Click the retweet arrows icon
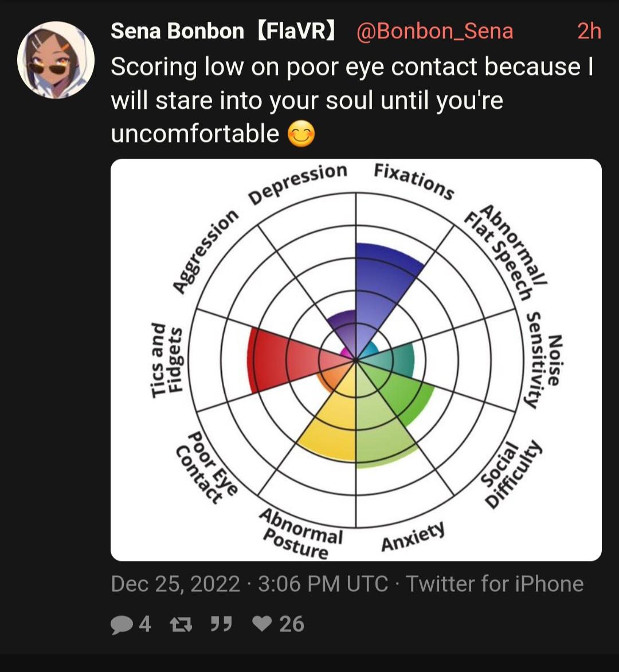619x672 pixels. [x=181, y=624]
